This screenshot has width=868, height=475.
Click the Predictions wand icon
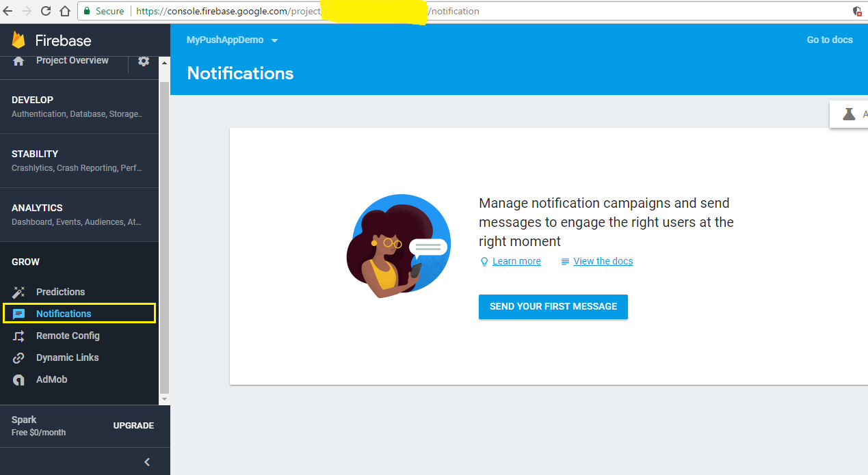pos(18,292)
